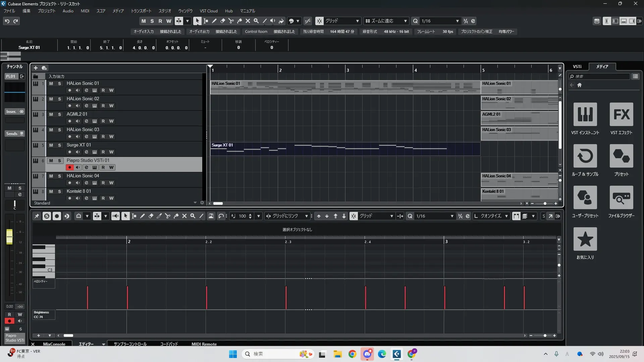Open the MIDI menu
Image resolution: width=644 pixels, height=362 pixels.
(x=85, y=11)
